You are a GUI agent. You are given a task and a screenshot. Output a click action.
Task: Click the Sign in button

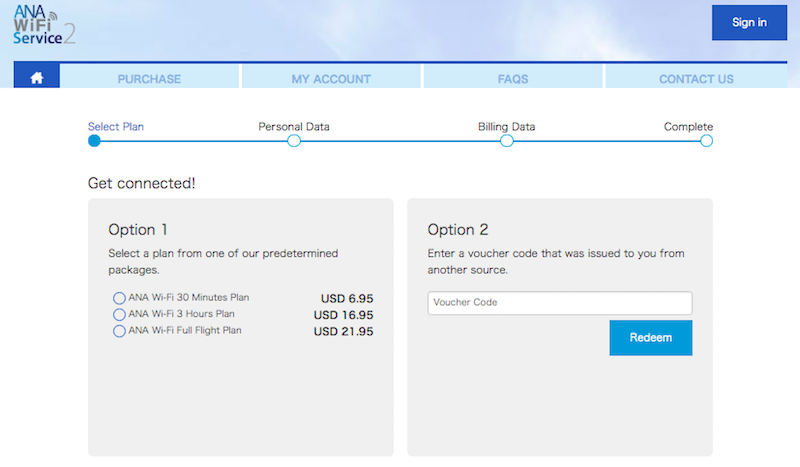click(x=749, y=22)
